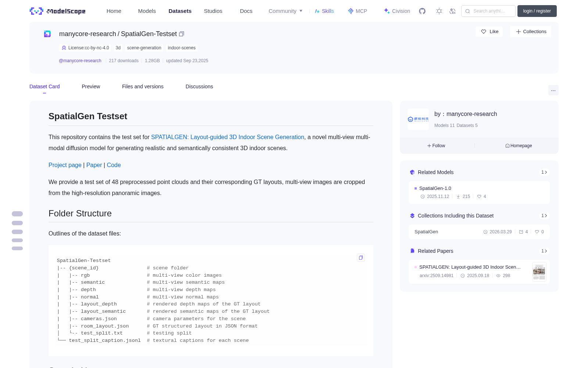588x368 pixels.
Task: Select the Dataset Card tab
Action: tap(44, 86)
